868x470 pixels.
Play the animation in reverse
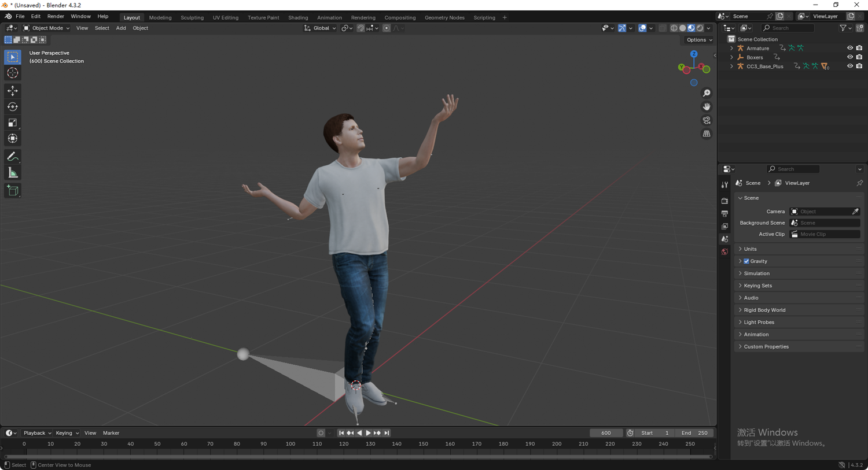(359, 433)
